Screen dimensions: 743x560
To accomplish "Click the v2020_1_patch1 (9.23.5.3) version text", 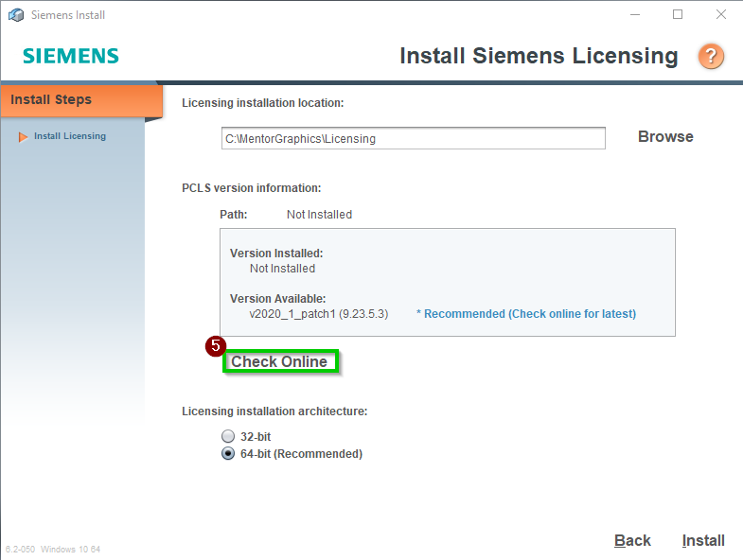I will click(x=318, y=314).
